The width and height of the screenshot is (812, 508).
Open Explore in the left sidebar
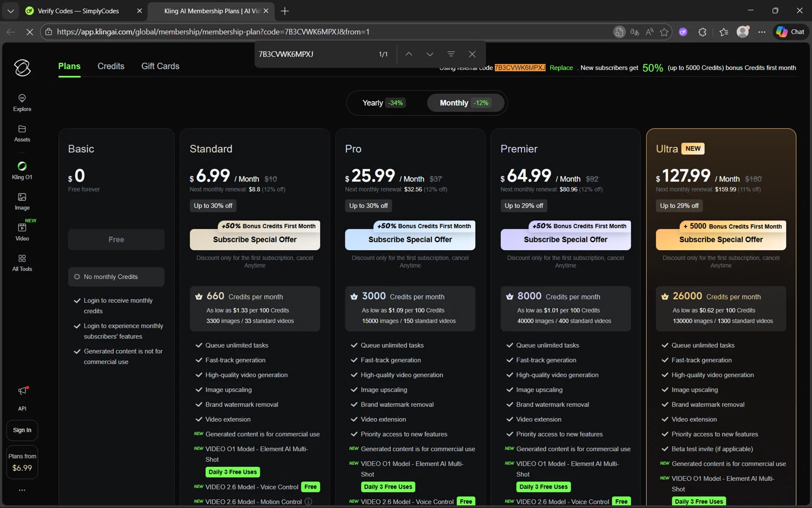tap(22, 102)
